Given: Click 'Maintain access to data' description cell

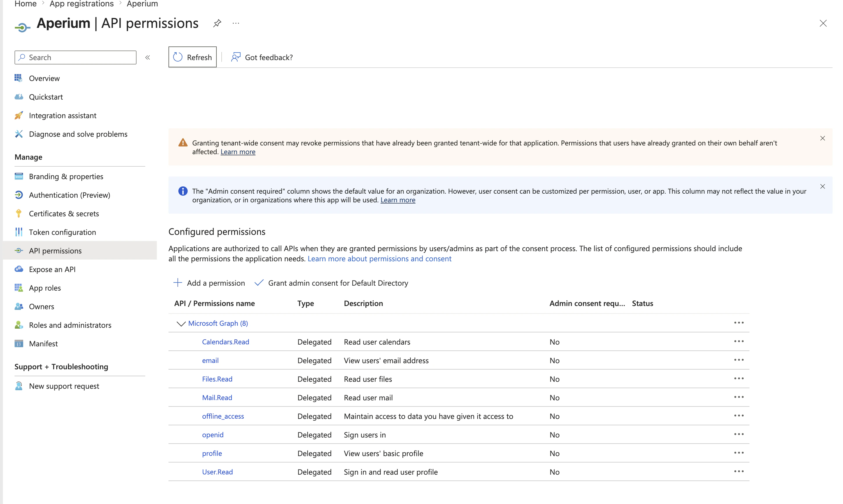Looking at the screenshot, I should [x=428, y=416].
